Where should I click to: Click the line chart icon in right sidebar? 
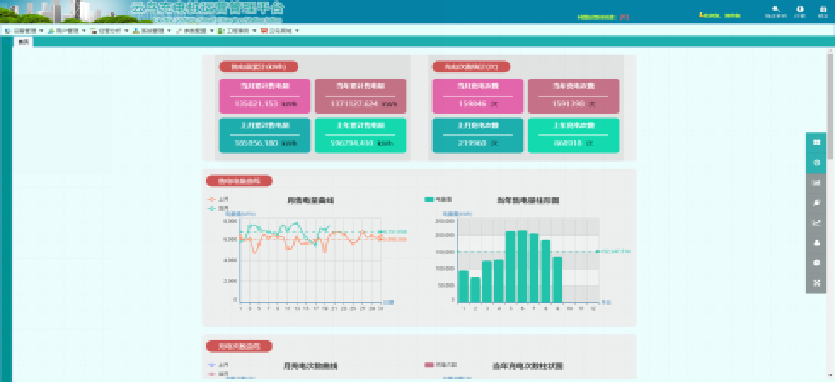816,223
